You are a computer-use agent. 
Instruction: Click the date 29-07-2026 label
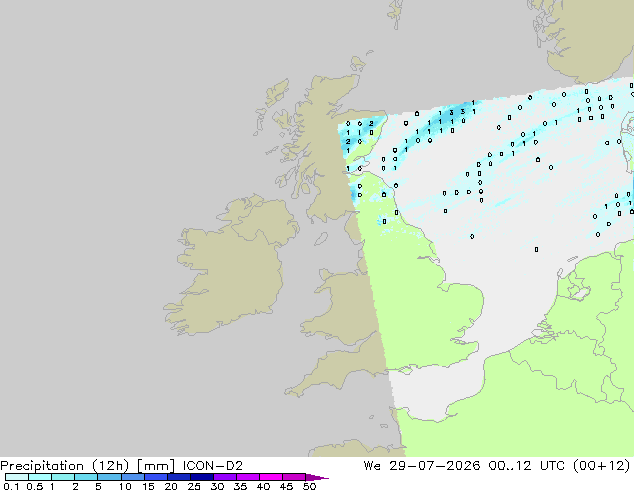435,466
